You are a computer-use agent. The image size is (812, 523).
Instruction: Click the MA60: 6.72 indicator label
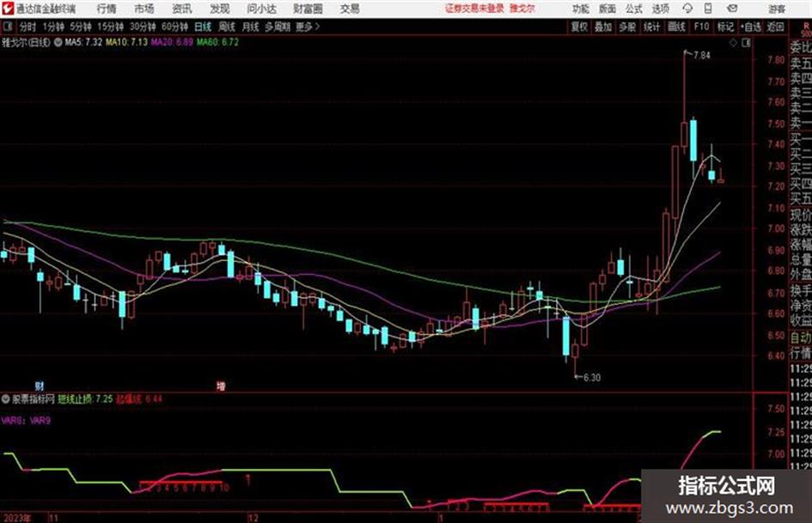[217, 42]
